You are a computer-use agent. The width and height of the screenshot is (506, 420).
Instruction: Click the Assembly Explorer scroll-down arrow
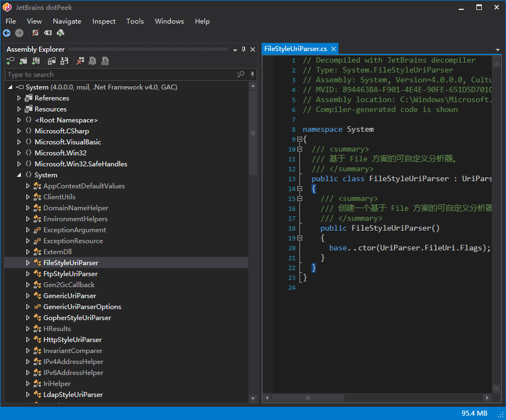point(253,399)
